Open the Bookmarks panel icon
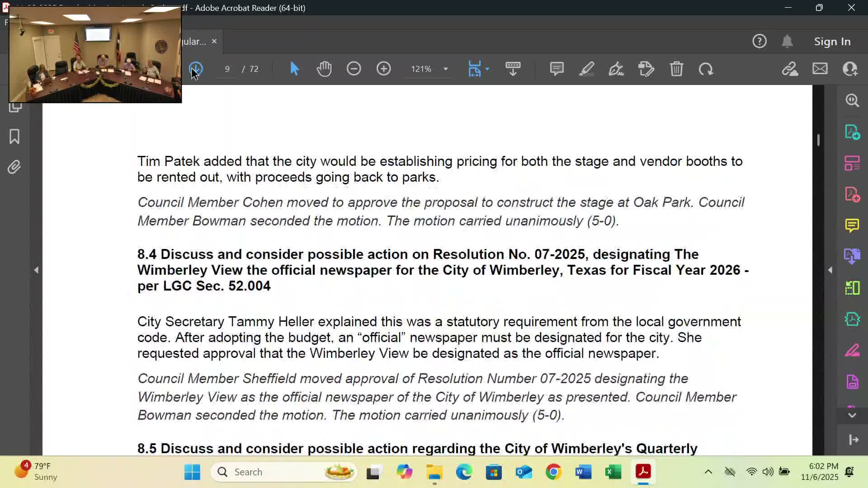The image size is (868, 488). point(14,136)
